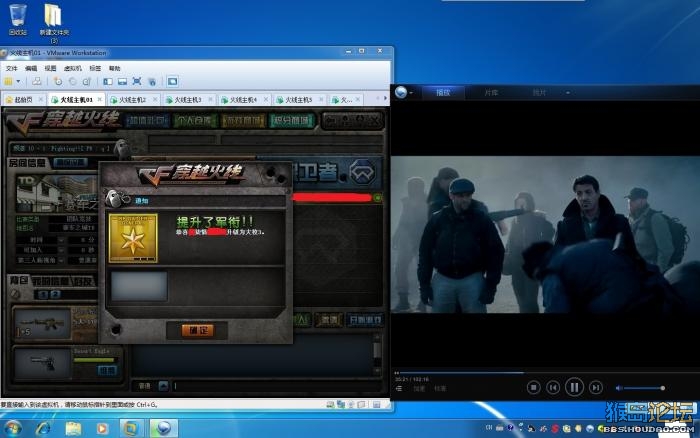Click the yellow power control toolbar icon
The width and height of the screenshot is (700, 438).
8,82
